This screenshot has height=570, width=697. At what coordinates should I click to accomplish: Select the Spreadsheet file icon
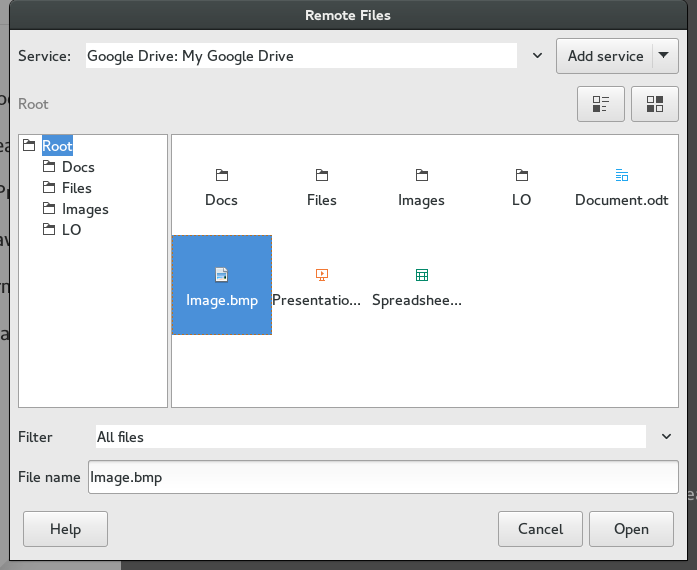click(422, 275)
